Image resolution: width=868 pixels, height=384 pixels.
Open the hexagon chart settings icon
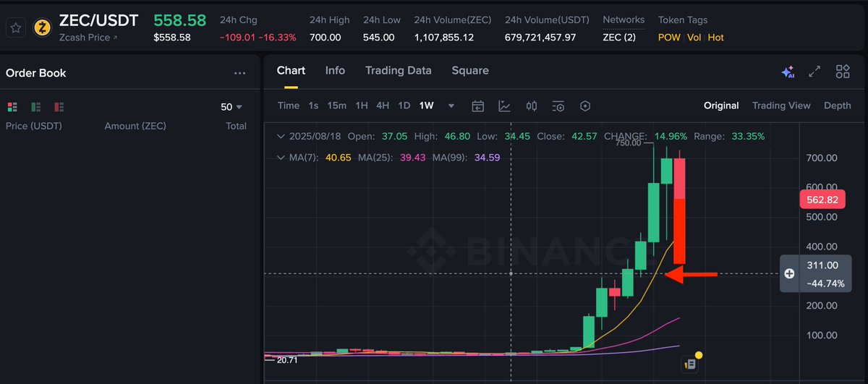click(x=585, y=106)
